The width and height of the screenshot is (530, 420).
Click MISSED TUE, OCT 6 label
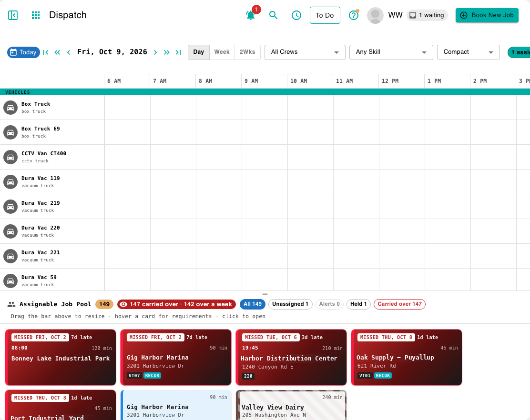click(x=271, y=337)
